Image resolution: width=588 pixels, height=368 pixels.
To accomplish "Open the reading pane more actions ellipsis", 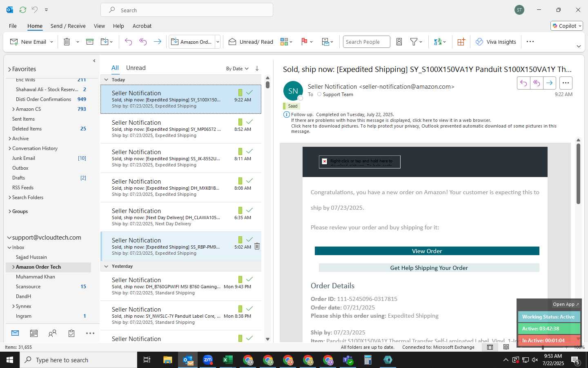I will click(x=566, y=83).
